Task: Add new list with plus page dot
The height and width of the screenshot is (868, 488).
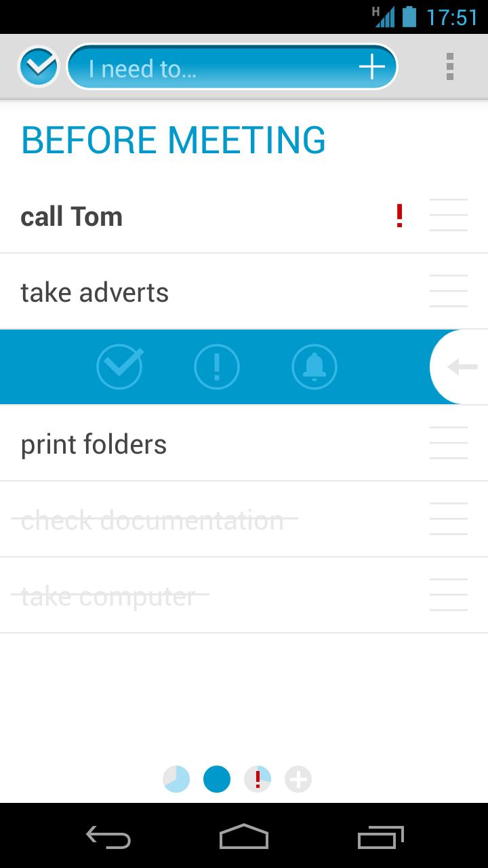Action: [x=298, y=780]
